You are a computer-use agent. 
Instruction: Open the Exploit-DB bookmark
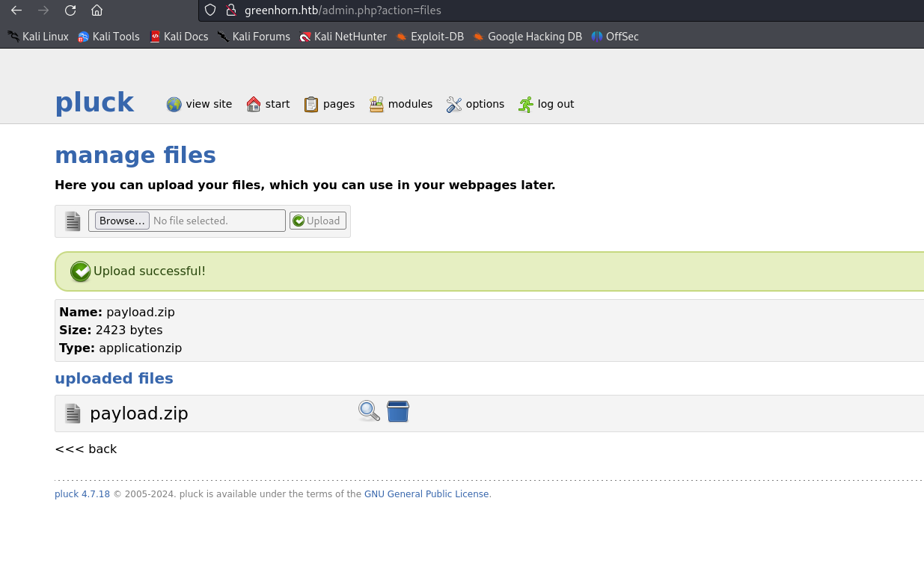(430, 36)
